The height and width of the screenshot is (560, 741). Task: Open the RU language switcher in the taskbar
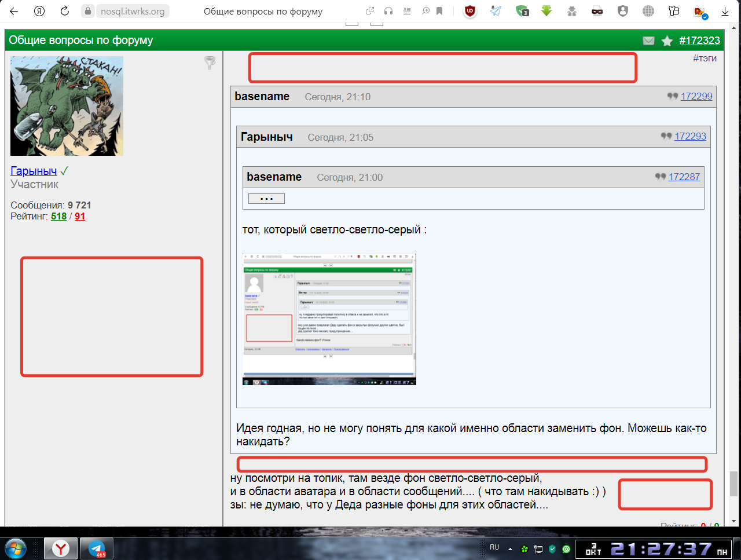click(x=494, y=547)
